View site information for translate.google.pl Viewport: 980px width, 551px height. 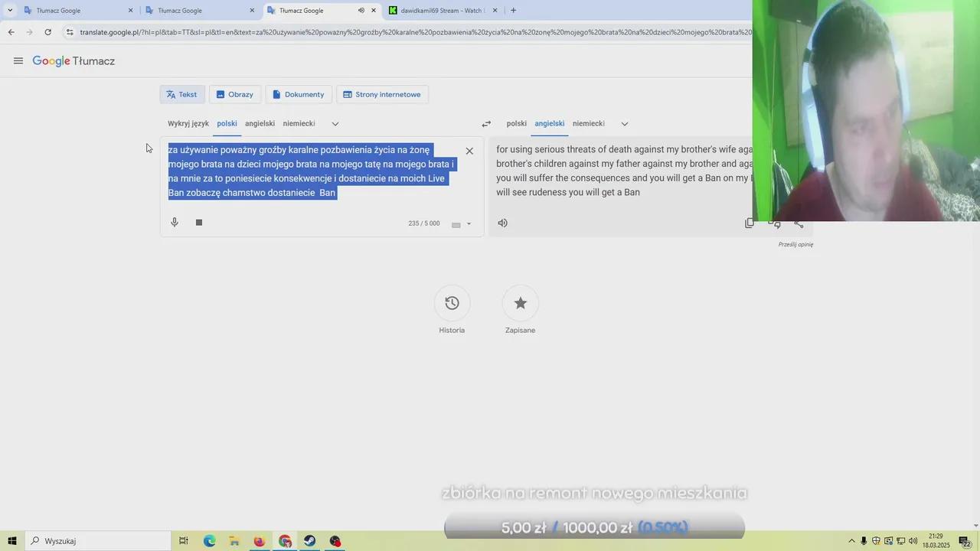click(x=70, y=32)
